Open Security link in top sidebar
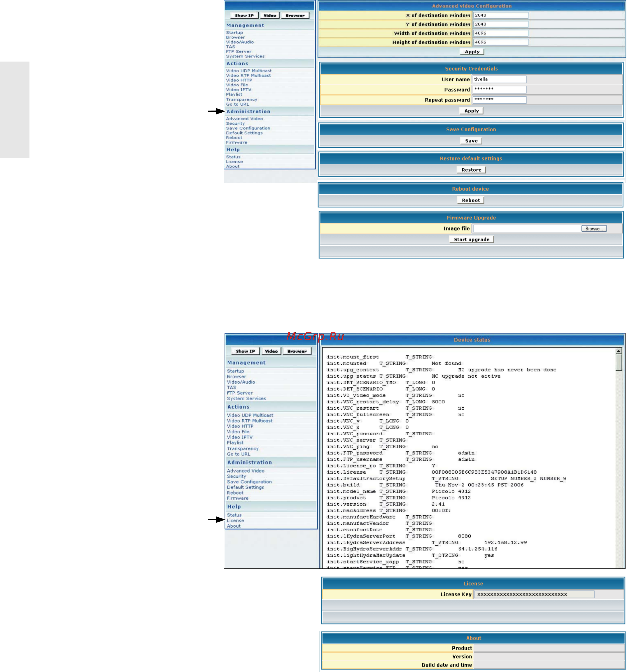627x672 pixels. click(235, 124)
